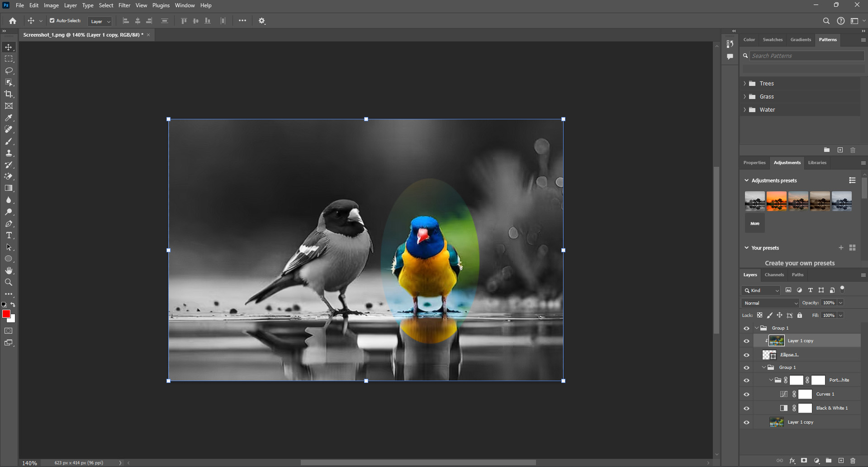Select the Move tool
This screenshot has width=868, height=467.
pos(9,47)
